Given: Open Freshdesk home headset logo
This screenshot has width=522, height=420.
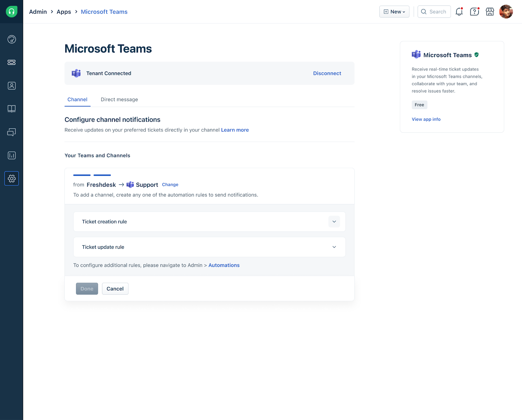Looking at the screenshot, I should pyautogui.click(x=11, y=12).
